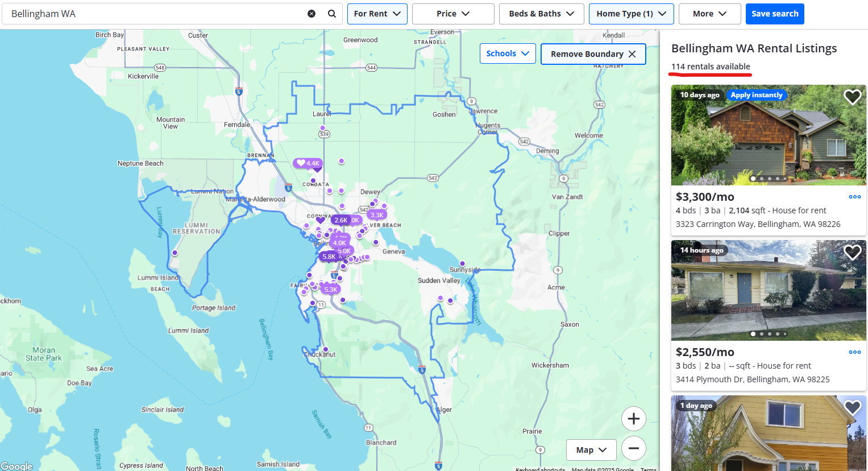The height and width of the screenshot is (471, 868).
Task: Open the Price filter dropdown
Action: point(453,14)
